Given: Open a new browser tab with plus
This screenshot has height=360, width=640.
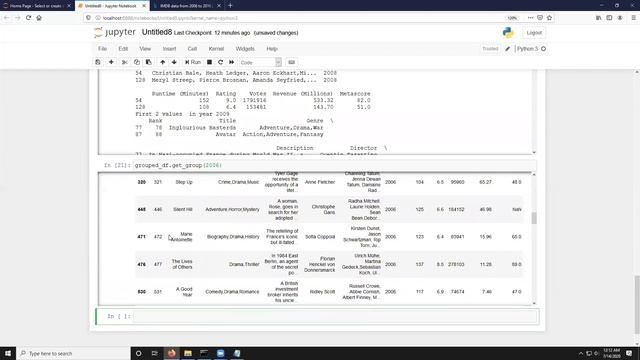Looking at the screenshot, I should pos(230,6).
